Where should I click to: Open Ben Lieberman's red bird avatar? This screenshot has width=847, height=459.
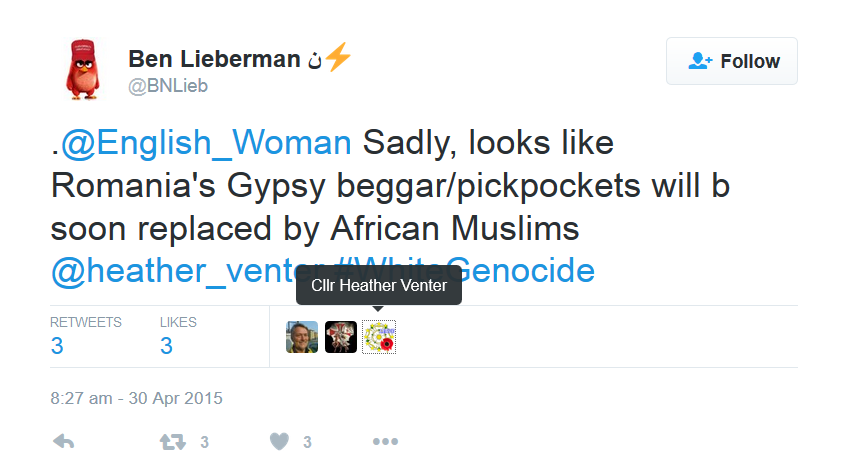click(87, 68)
